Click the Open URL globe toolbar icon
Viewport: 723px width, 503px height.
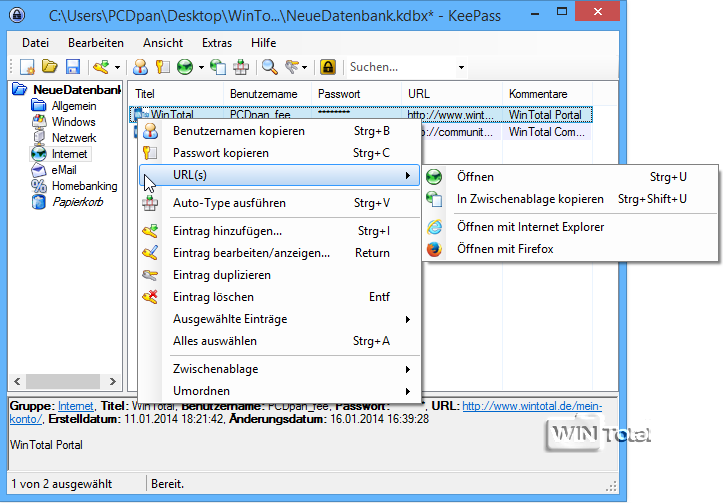point(185,67)
